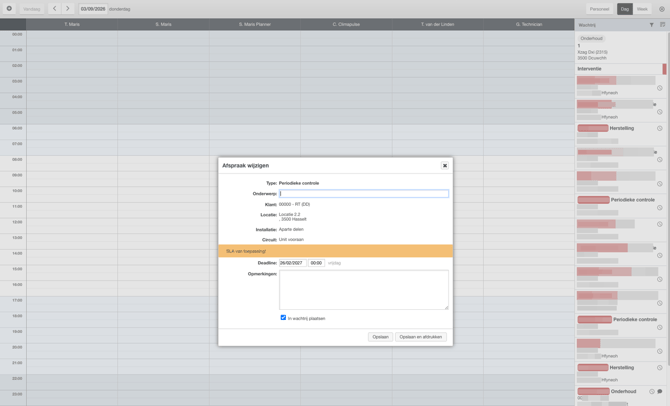Viewport: 670px width, 406px height.
Task: Close the Afspraak wijzigen dialog
Action: click(445, 165)
